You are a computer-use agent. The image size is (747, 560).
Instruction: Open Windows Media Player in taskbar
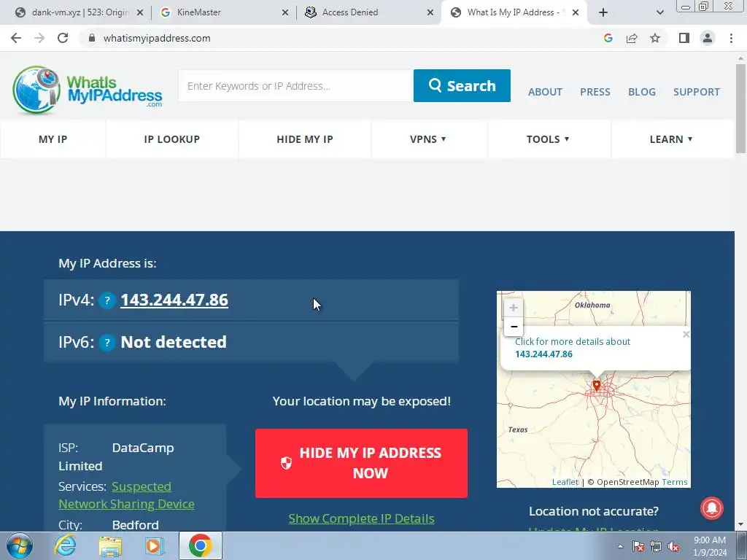click(154, 545)
